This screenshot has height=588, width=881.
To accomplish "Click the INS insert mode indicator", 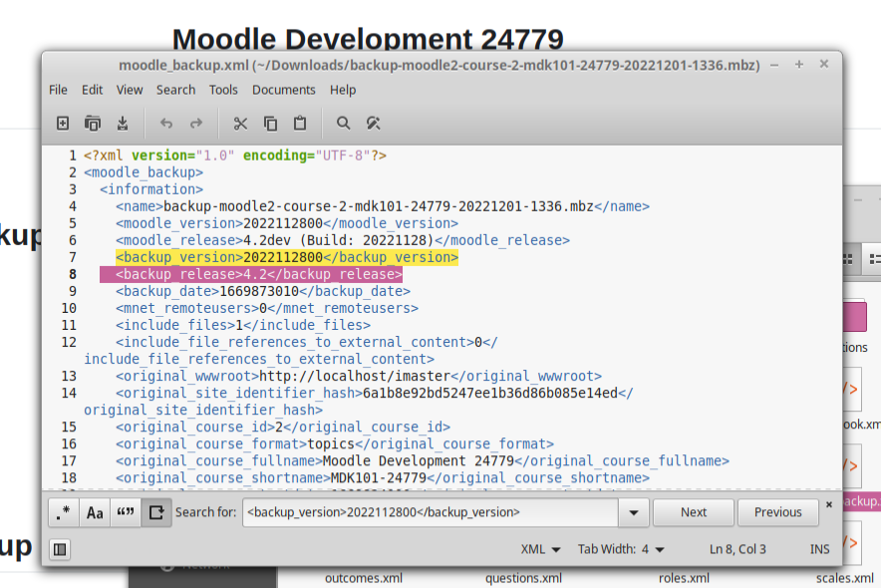I will (819, 549).
